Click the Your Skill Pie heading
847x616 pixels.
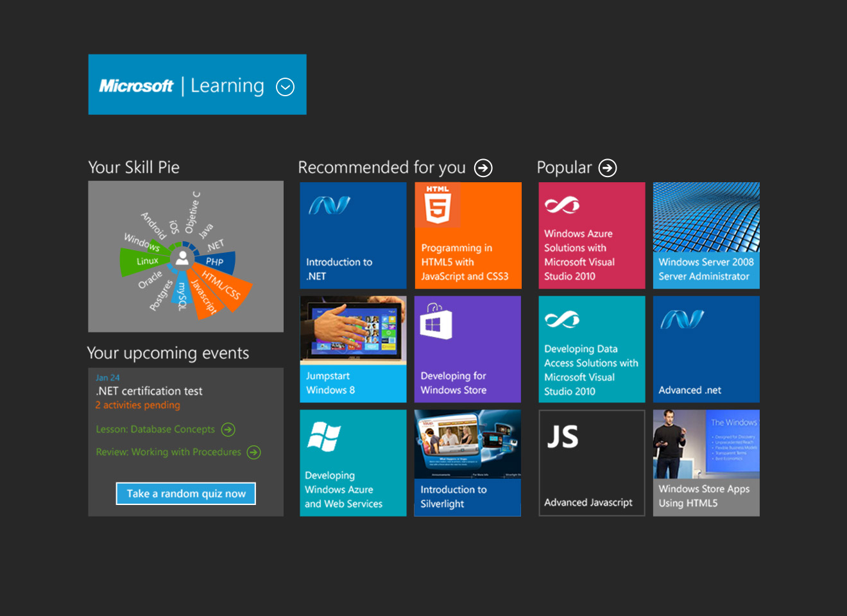click(134, 167)
